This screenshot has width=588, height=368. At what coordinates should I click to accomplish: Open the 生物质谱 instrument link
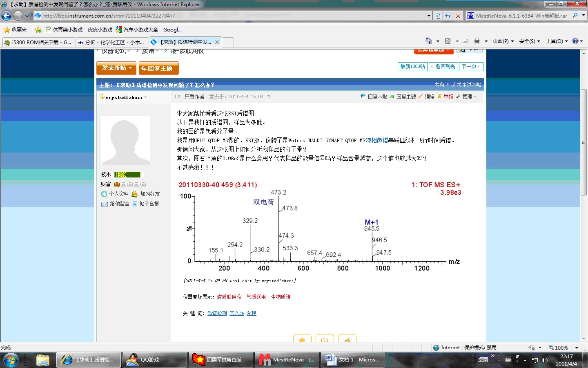[x=281, y=297]
